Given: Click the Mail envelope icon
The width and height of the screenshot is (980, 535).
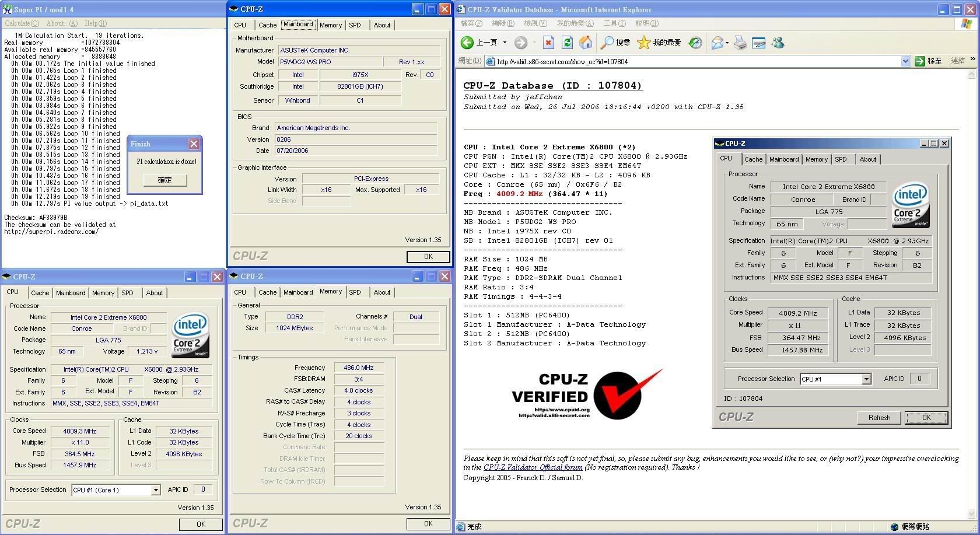Looking at the screenshot, I should click(717, 43).
